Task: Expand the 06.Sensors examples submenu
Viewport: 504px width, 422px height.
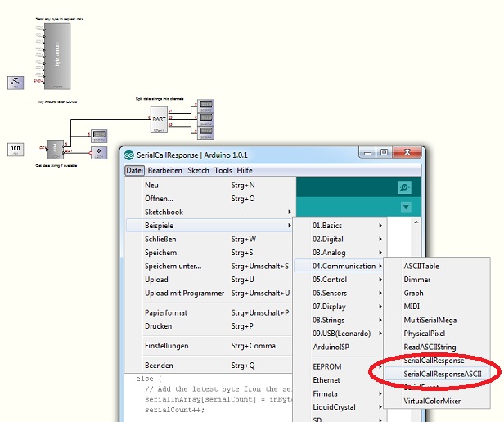Action: click(340, 293)
